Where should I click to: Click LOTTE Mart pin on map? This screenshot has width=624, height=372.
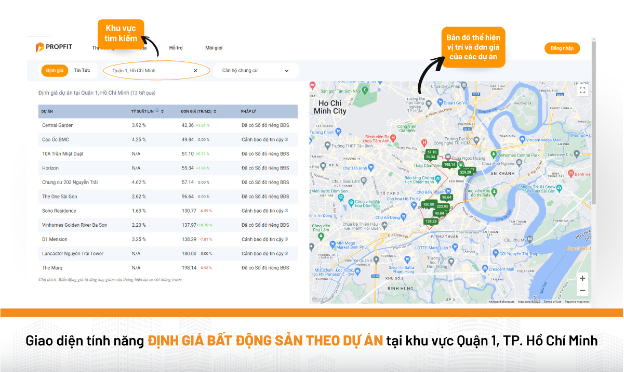[455, 247]
